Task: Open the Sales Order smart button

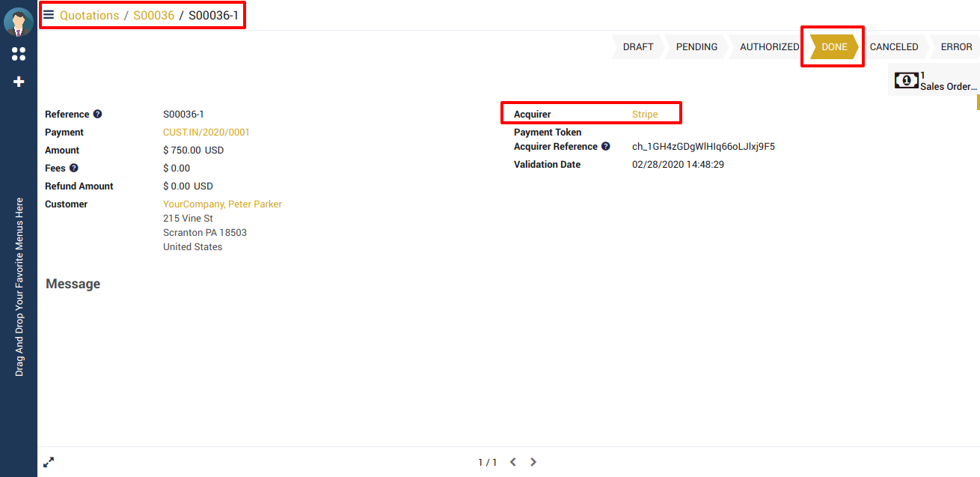Action: (x=935, y=81)
